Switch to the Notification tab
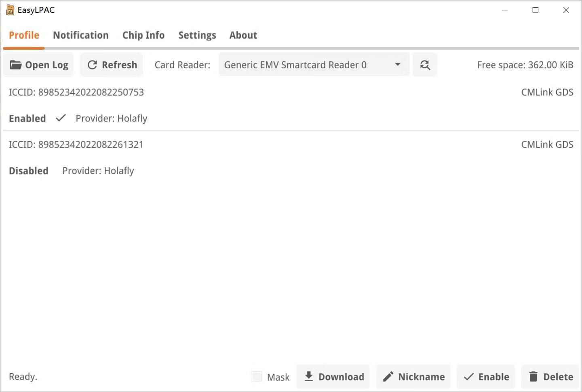 81,36
